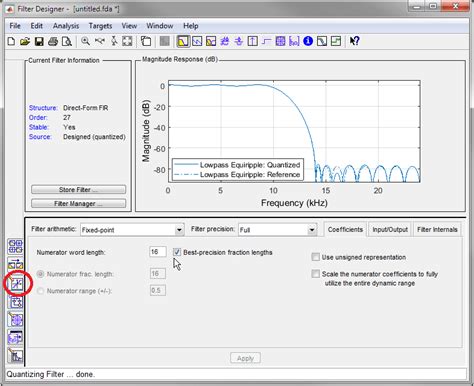Open a saved session with the folder icon

coord(25,41)
